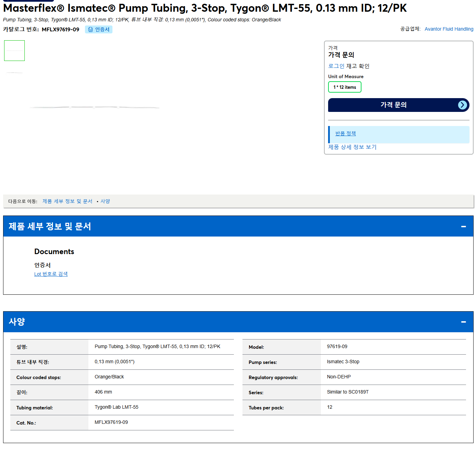Click the Tubes per pack value 12
The height and width of the screenshot is (450, 476).
tap(329, 407)
